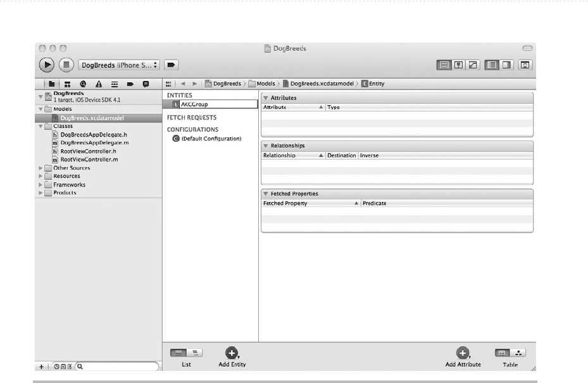Toggle the Utilities pane visibility button

(506, 65)
